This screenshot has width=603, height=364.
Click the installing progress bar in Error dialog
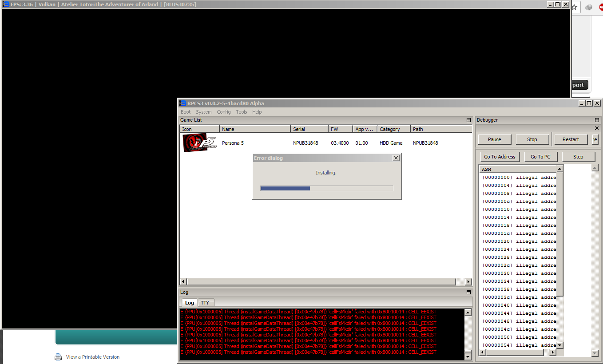coord(327,188)
